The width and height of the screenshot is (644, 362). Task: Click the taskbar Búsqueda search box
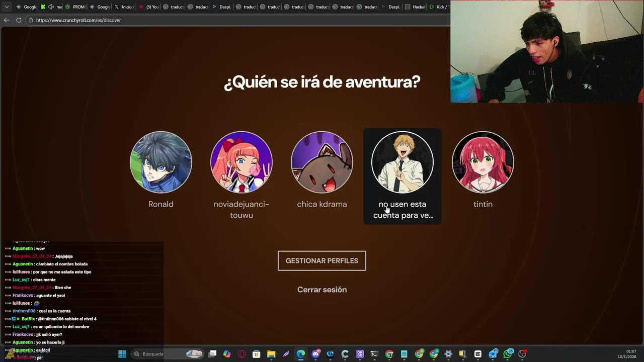167,354
